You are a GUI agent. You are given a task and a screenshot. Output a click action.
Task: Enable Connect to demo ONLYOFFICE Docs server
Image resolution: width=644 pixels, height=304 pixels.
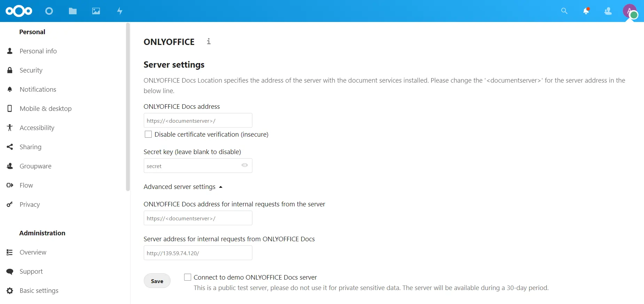click(188, 277)
